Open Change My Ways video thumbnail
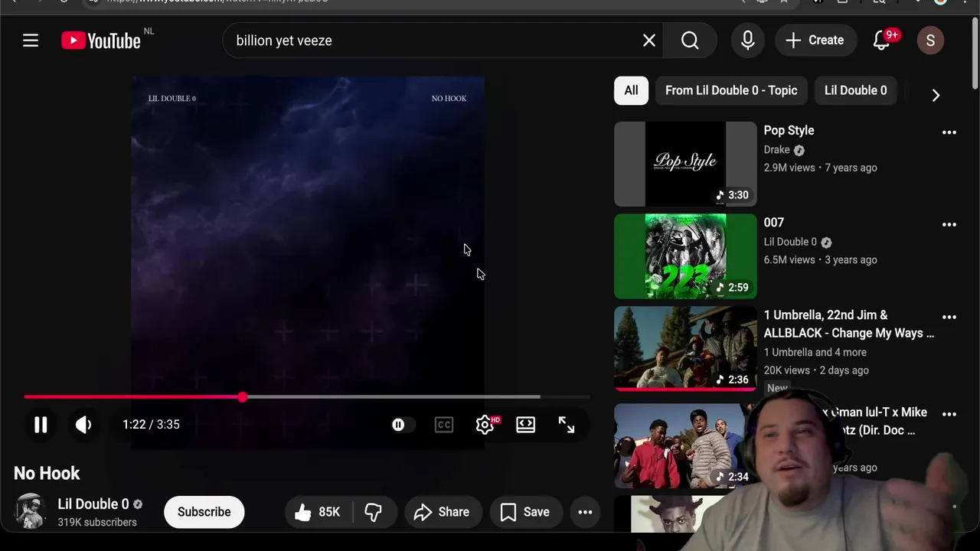Screen dimensions: 980x551 point(685,348)
